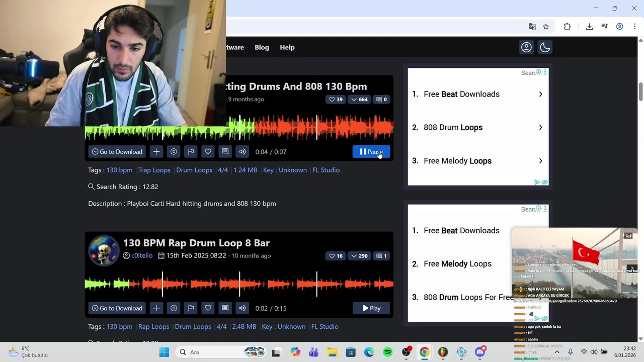Seek in the 808 130 Bpm waveform
644x362 pixels.
(x=239, y=127)
